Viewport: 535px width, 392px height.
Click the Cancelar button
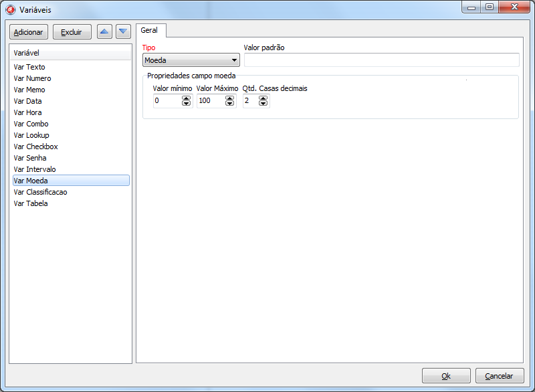tap(499, 376)
